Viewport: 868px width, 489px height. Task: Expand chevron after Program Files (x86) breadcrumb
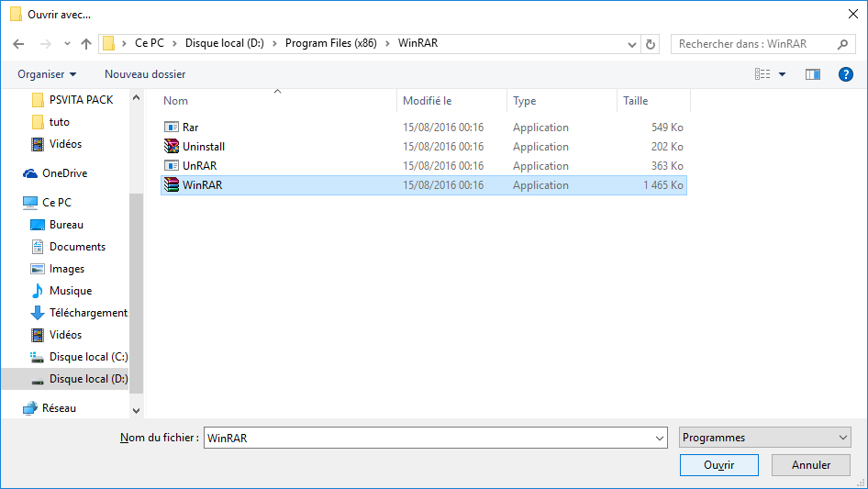387,43
